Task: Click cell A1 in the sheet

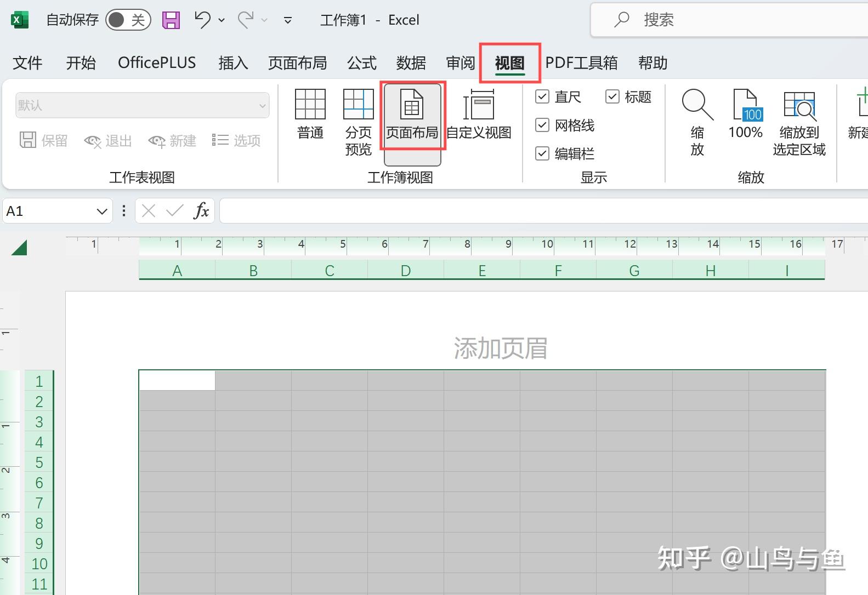Action: (177, 380)
